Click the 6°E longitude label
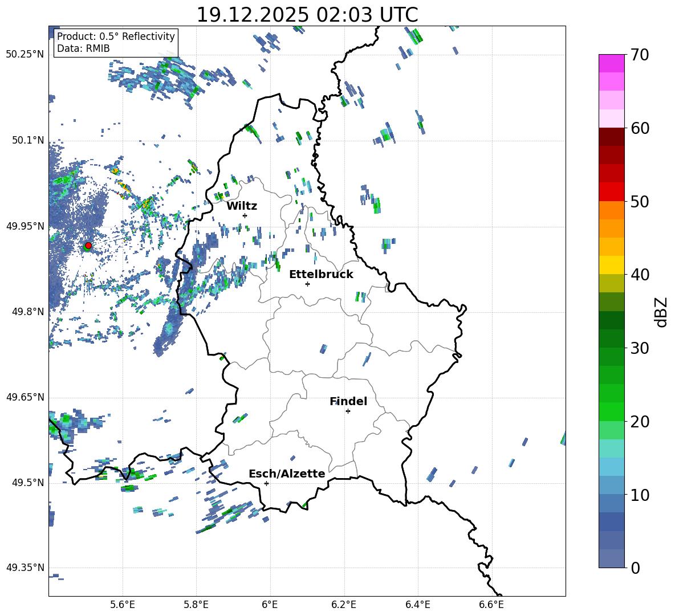 coord(270,605)
